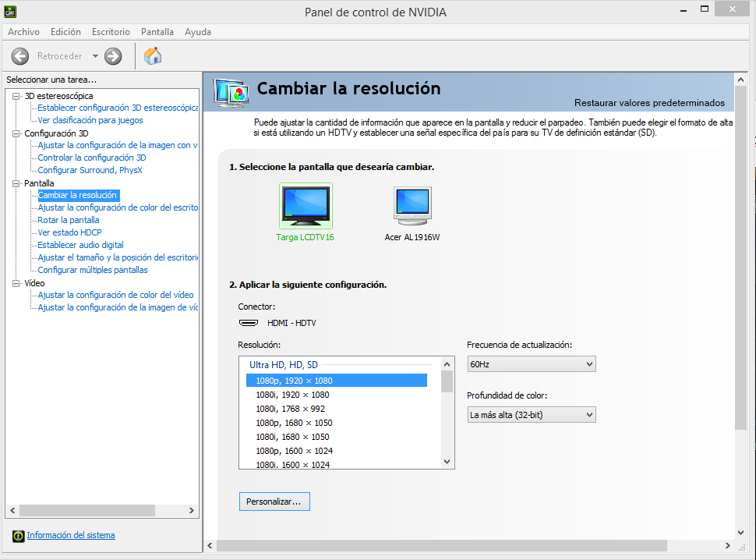Collapse the Configuración 3D tree node
This screenshot has width=756, height=560.
click(16, 133)
